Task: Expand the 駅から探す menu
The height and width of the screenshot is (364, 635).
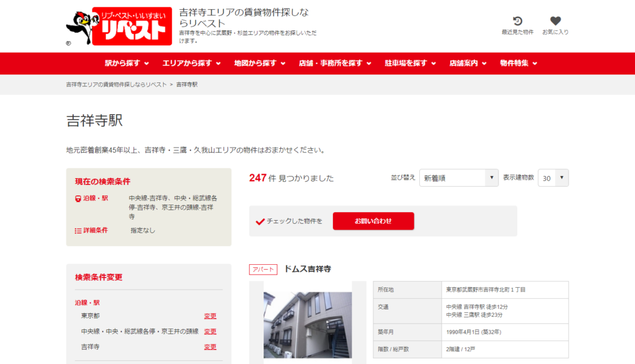Action: click(127, 63)
